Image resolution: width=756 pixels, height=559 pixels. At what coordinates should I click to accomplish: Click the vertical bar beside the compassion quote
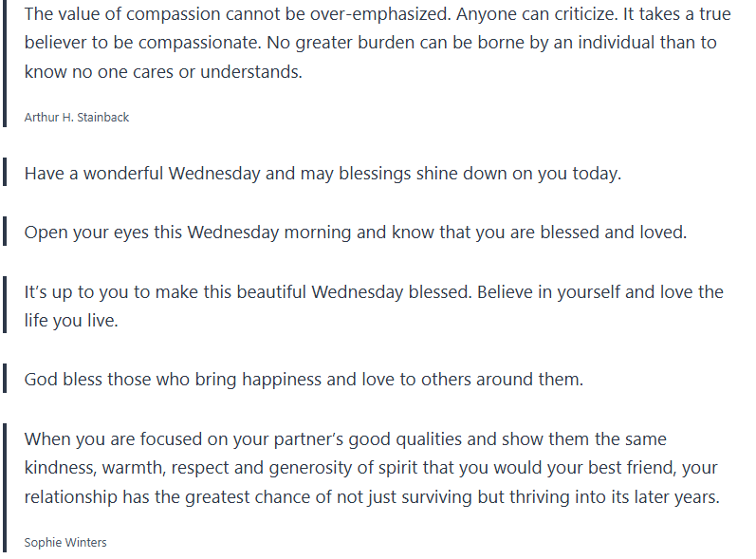[x=4, y=57]
